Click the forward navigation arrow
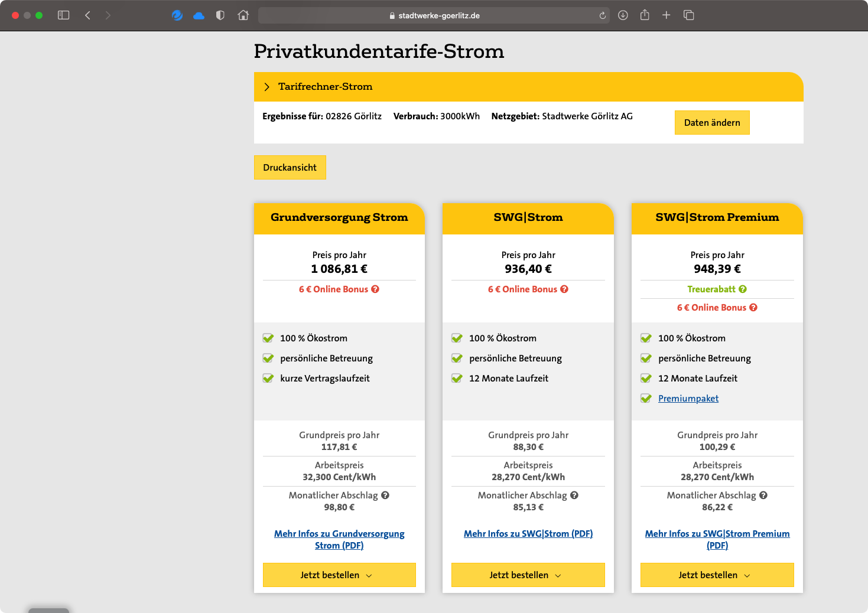868x613 pixels. tap(108, 15)
